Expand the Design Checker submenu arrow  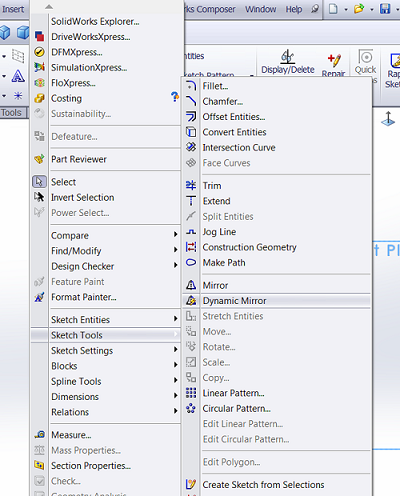tap(175, 265)
